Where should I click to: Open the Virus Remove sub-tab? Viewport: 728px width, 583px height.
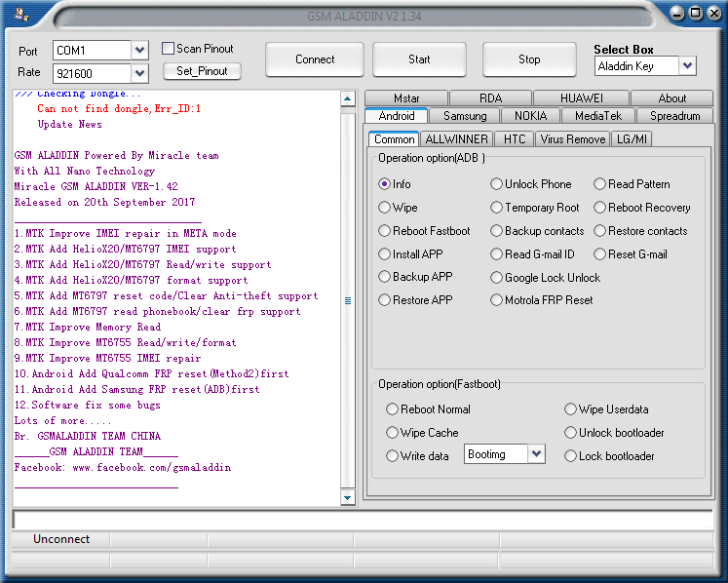(573, 139)
